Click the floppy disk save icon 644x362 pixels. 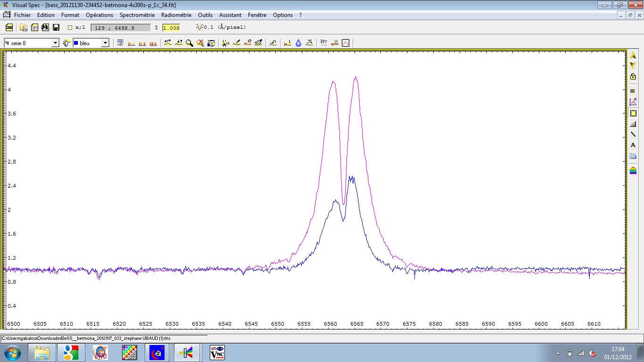click(x=56, y=27)
